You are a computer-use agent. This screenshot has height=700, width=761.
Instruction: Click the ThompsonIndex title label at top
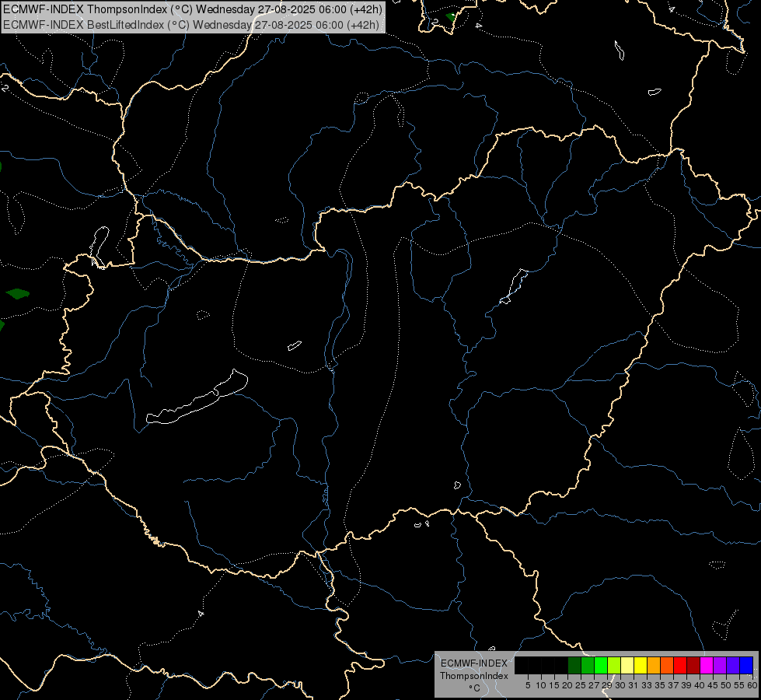click(x=193, y=9)
